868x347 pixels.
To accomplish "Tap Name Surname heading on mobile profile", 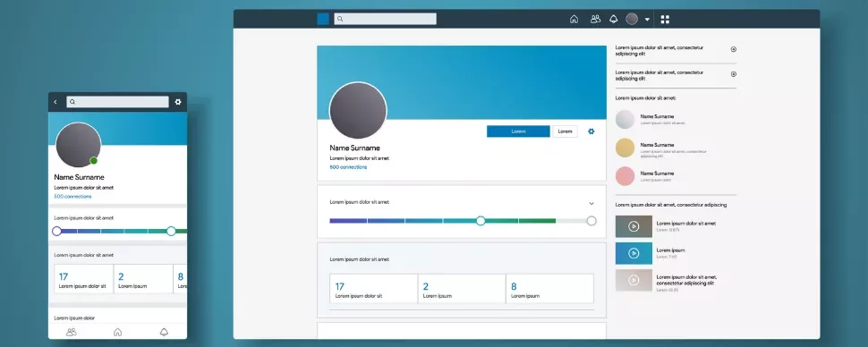I will (x=79, y=177).
